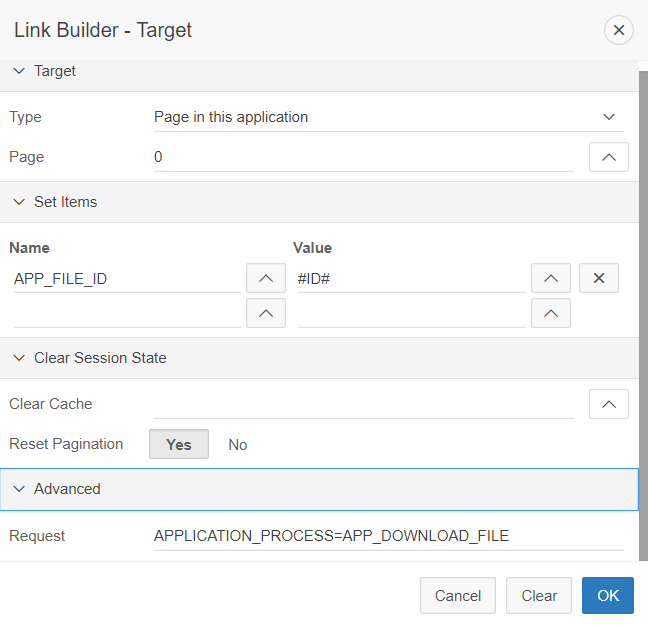The width and height of the screenshot is (648, 628).
Task: Set Reset Pagination to No
Action: pos(238,444)
